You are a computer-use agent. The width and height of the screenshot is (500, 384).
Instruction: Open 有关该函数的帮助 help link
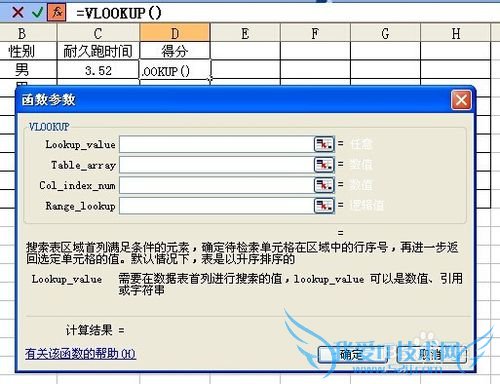pyautogui.click(x=80, y=354)
